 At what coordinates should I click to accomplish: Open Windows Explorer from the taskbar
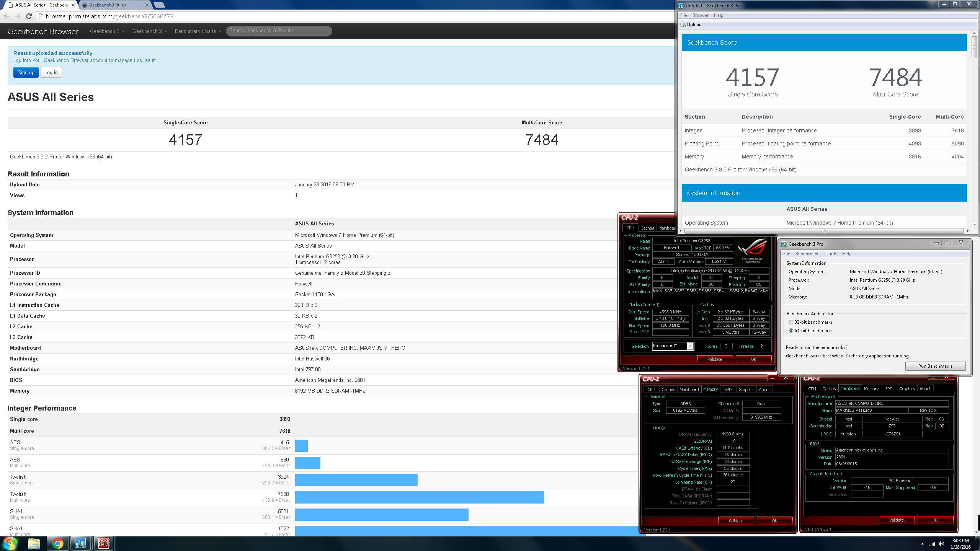pos(34,543)
